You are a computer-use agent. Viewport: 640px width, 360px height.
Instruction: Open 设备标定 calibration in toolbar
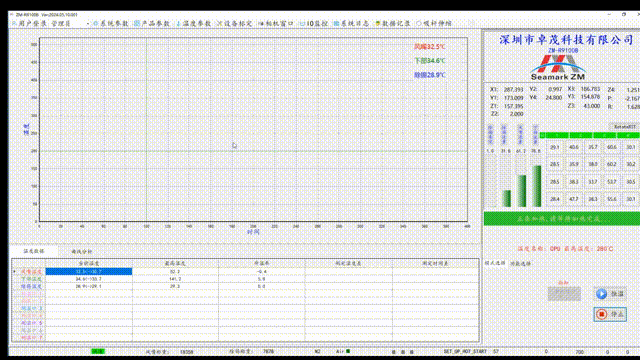pyautogui.click(x=234, y=24)
